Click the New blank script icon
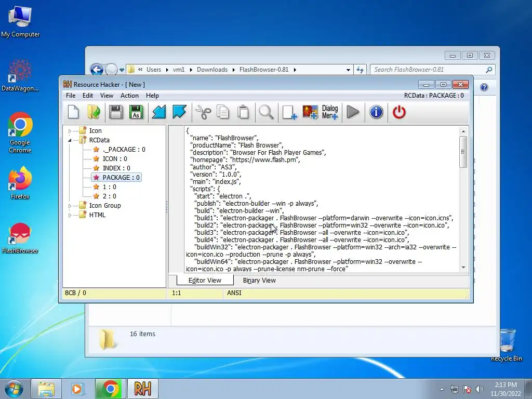532x399 pixels. [x=73, y=112]
